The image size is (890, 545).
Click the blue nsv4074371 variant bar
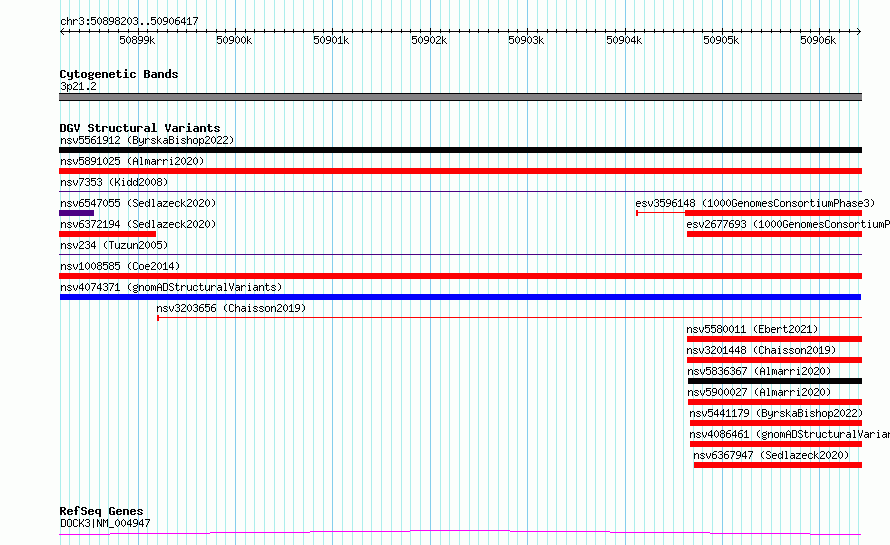tap(460, 297)
